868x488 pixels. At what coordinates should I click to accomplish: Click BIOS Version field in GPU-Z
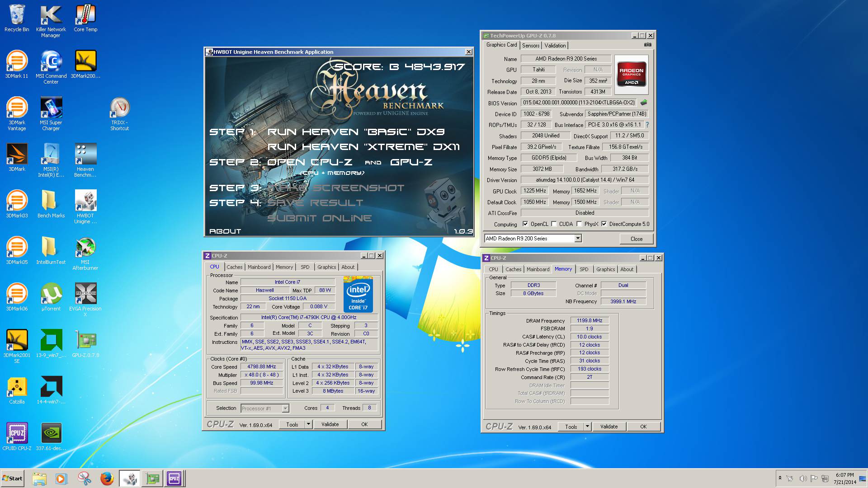[x=579, y=103]
